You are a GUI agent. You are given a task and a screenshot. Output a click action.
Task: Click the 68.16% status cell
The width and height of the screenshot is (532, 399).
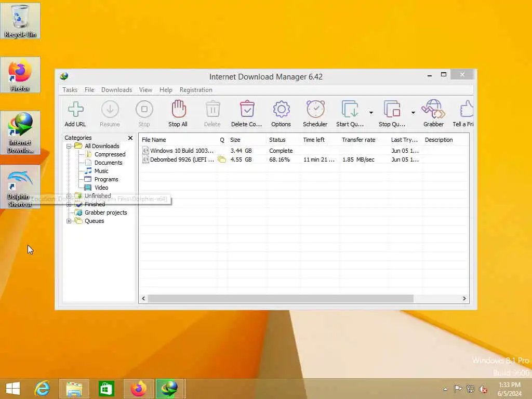279,159
